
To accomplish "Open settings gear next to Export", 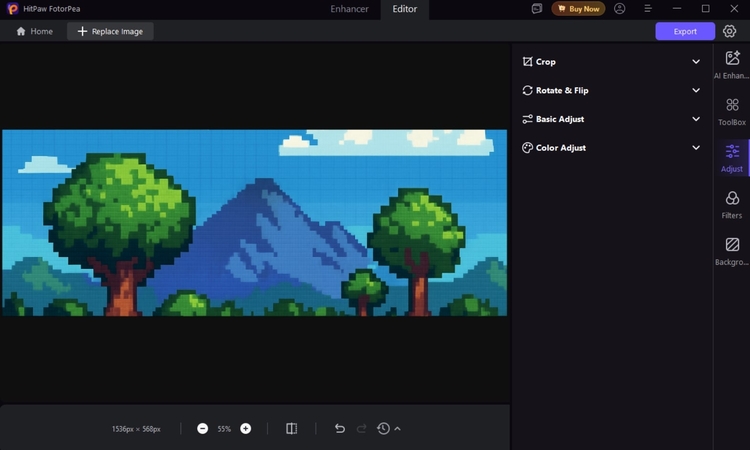I will click(x=729, y=31).
